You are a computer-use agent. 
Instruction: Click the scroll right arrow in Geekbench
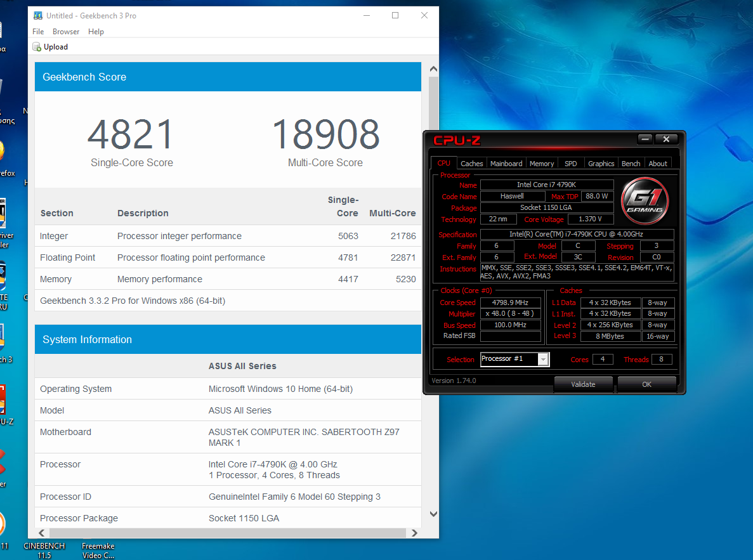pos(414,533)
